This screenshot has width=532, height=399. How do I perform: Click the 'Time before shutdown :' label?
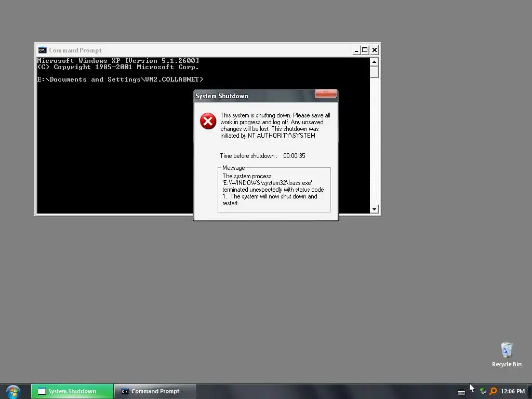click(x=248, y=156)
